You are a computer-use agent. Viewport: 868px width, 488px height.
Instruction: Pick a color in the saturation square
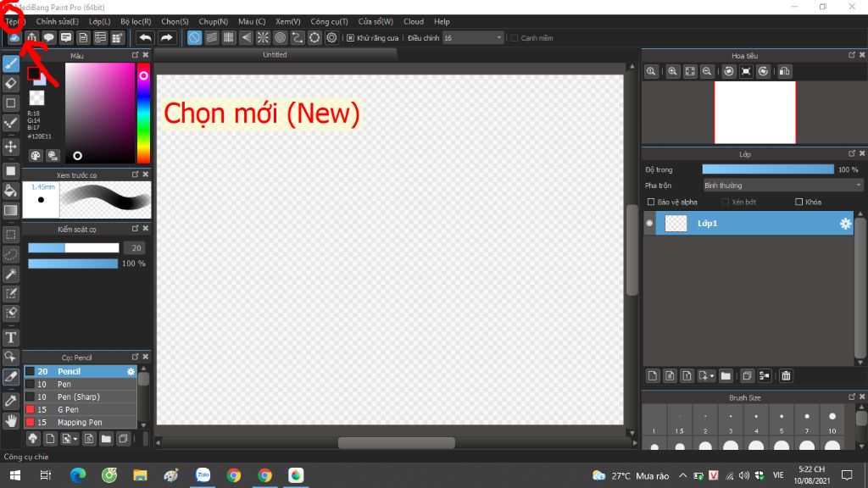[100, 113]
